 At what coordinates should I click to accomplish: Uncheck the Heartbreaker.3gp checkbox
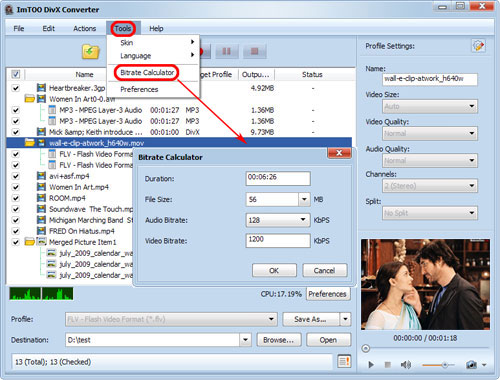pos(16,88)
